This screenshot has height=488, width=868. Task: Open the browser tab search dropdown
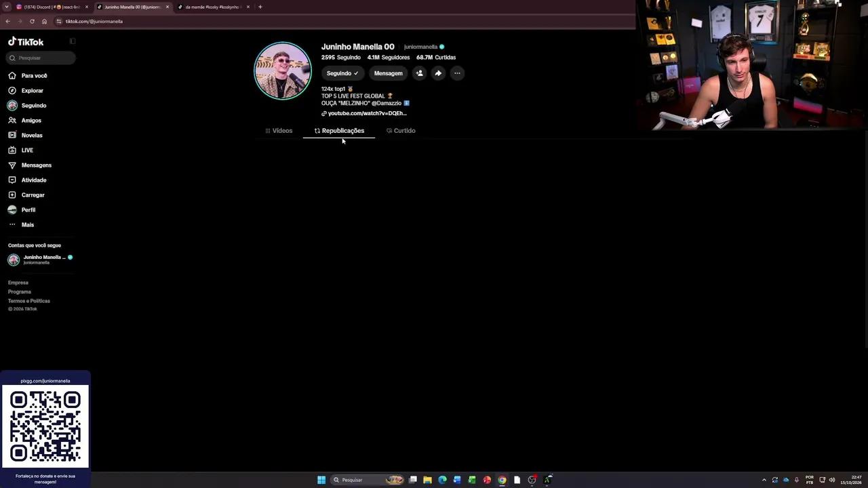tap(6, 7)
